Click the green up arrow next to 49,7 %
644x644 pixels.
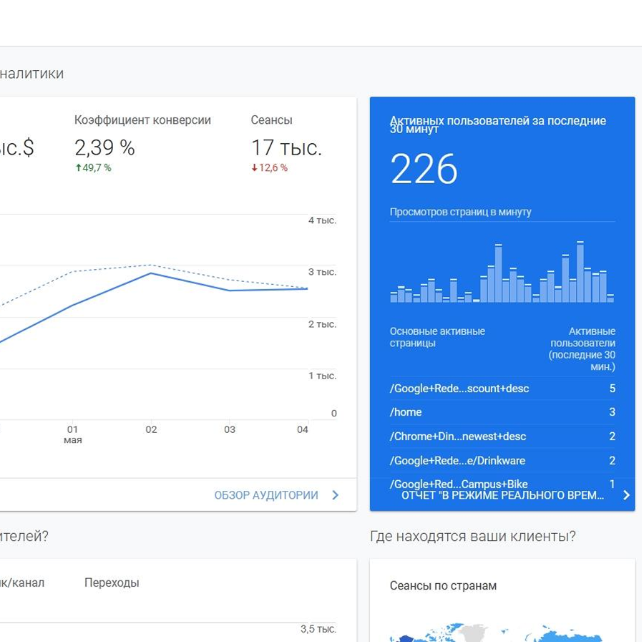pos(78,168)
